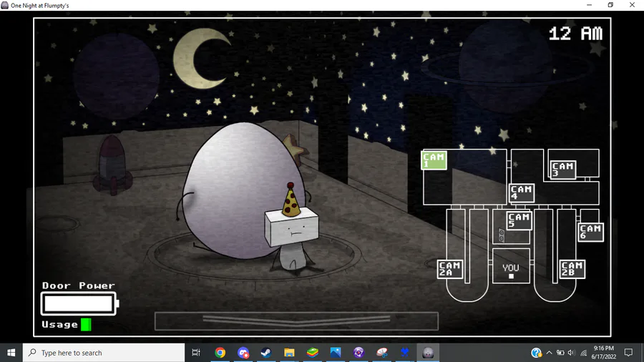Open Task View in the taskbar
The image size is (644, 362).
click(196, 353)
